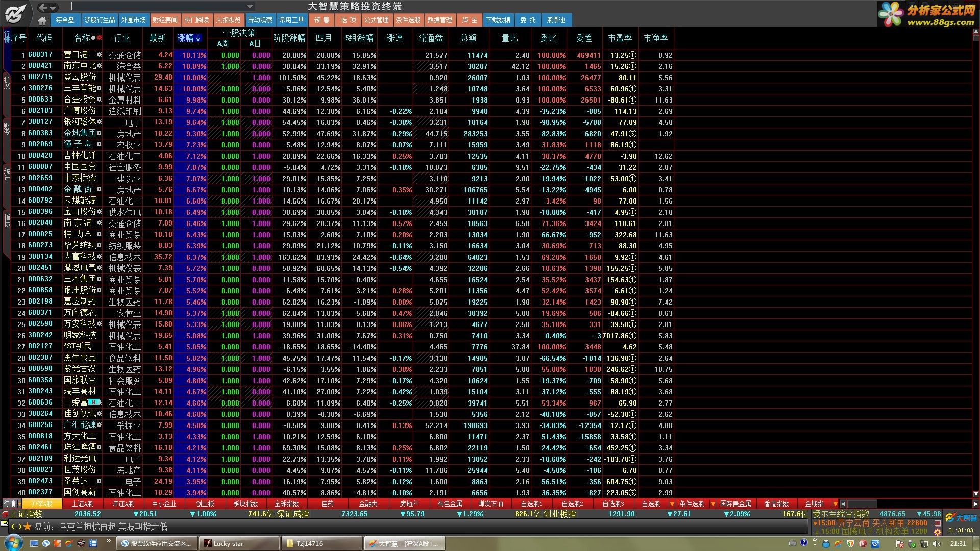Click the 异动观察 toolbar button
The image size is (980, 551).
[x=260, y=20]
